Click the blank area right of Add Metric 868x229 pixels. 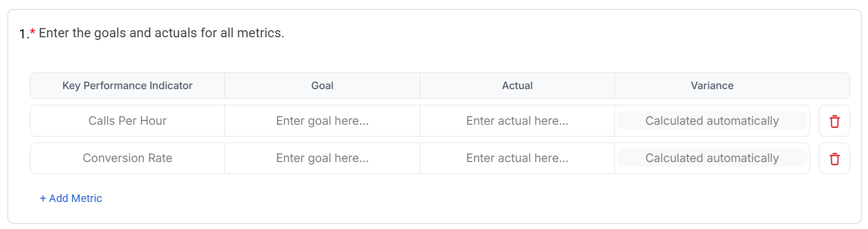379,199
